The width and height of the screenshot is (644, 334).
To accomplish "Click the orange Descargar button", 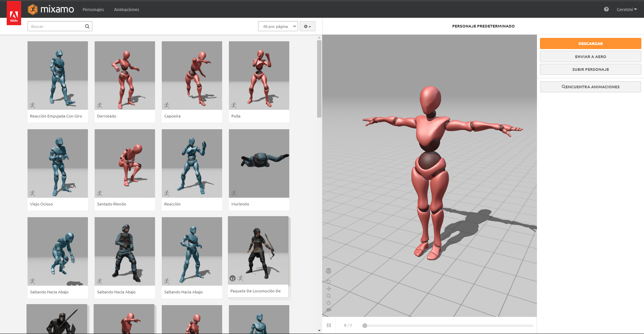I will click(590, 44).
